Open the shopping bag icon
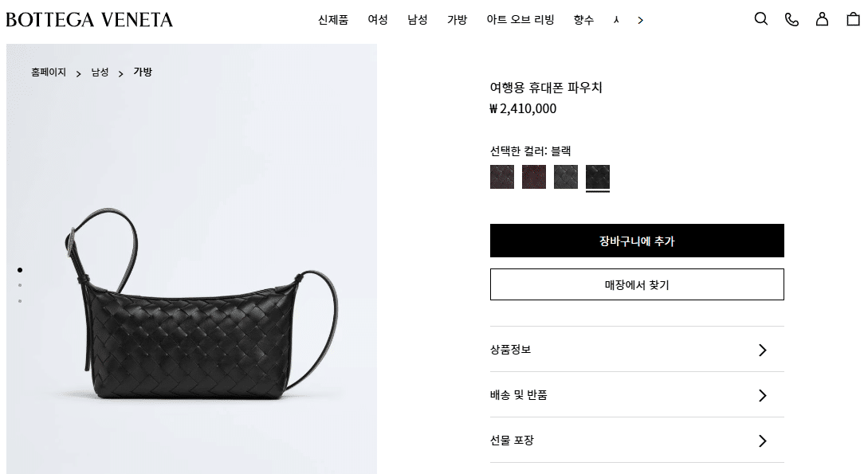The height and width of the screenshot is (474, 868). pos(853,19)
